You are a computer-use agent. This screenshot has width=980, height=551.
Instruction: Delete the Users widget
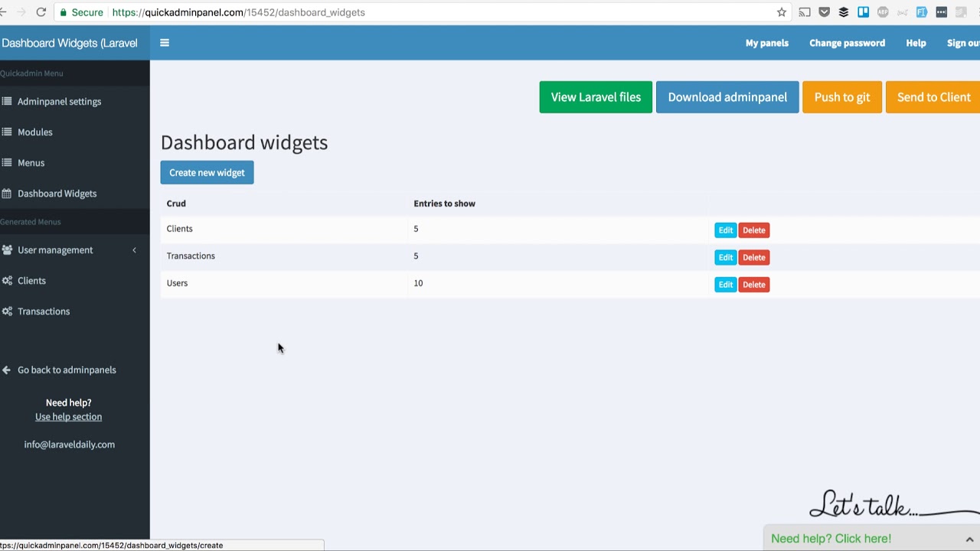(754, 285)
